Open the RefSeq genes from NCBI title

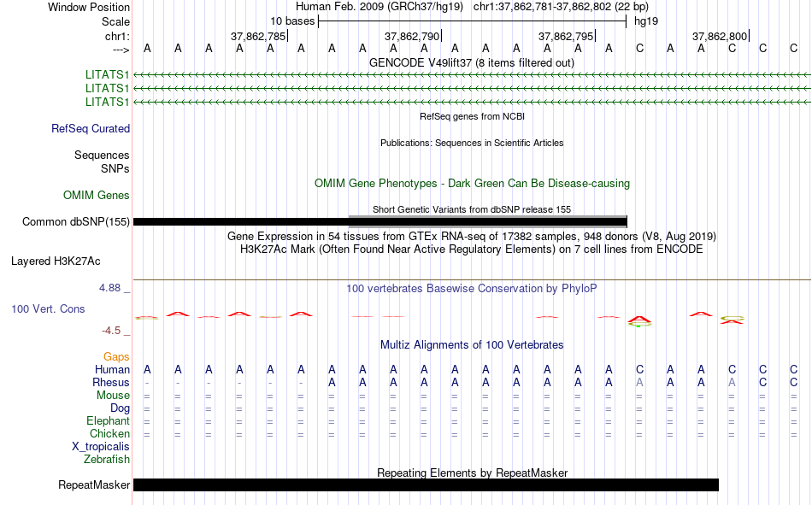(472, 116)
